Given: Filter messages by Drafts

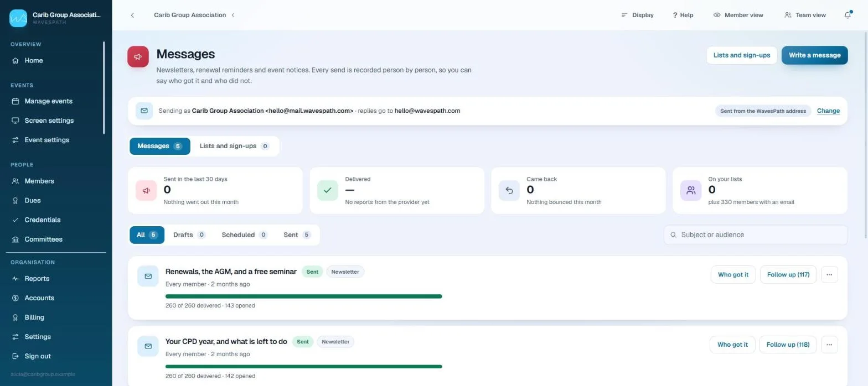Looking at the screenshot, I should pyautogui.click(x=189, y=234).
